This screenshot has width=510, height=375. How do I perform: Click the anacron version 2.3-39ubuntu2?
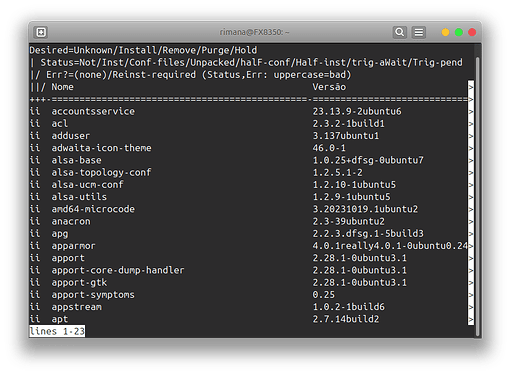pyautogui.click(x=349, y=221)
